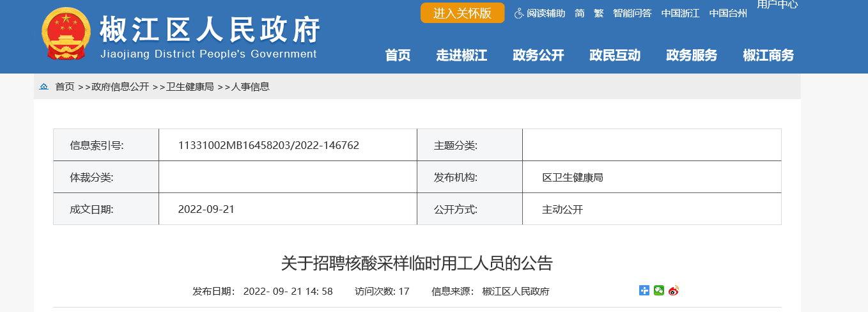Click the Jiaojiang District People's Government subtitle
This screenshot has width=868, height=312.
tap(208, 54)
